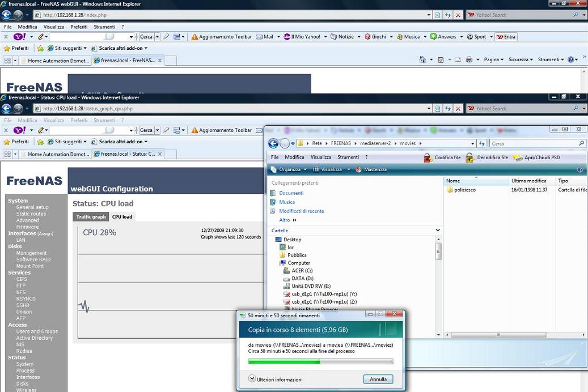Click the printer icon in FreeNAS webGUI window
588x392 pixels.
[469, 59]
